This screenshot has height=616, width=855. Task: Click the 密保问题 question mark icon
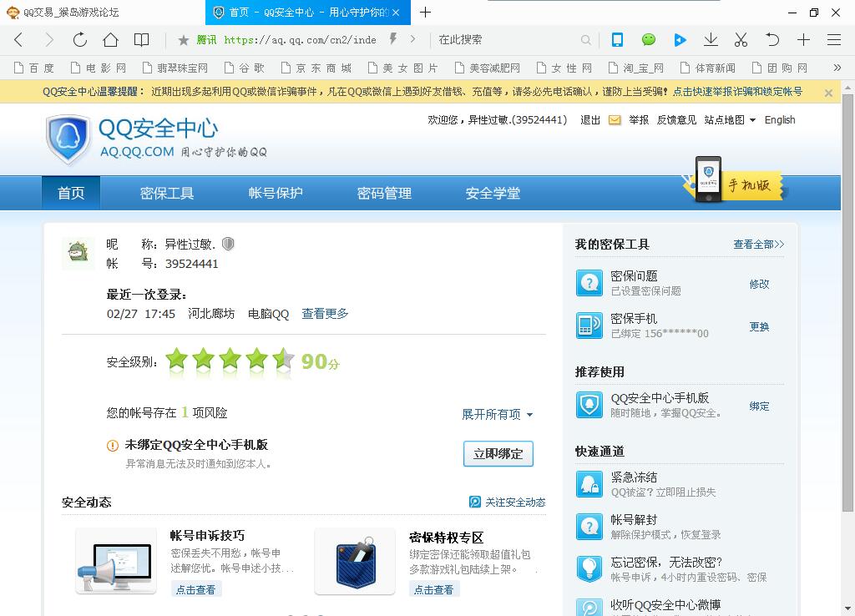(x=589, y=283)
